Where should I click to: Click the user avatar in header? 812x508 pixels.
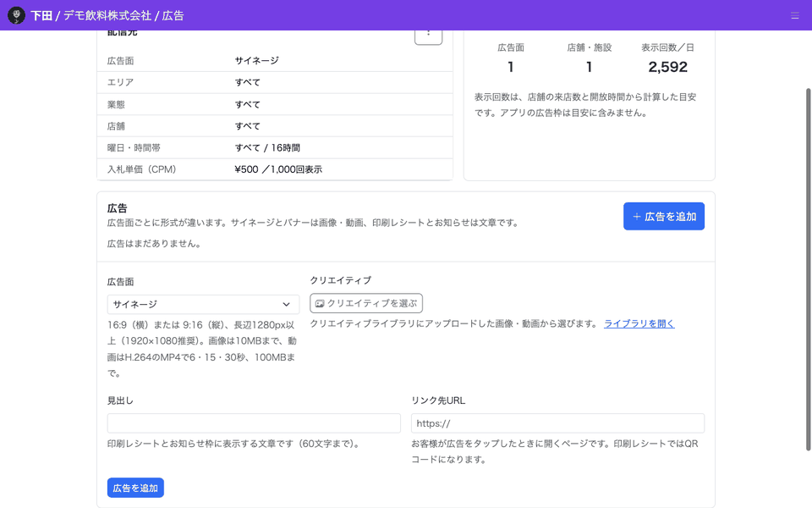(x=16, y=15)
